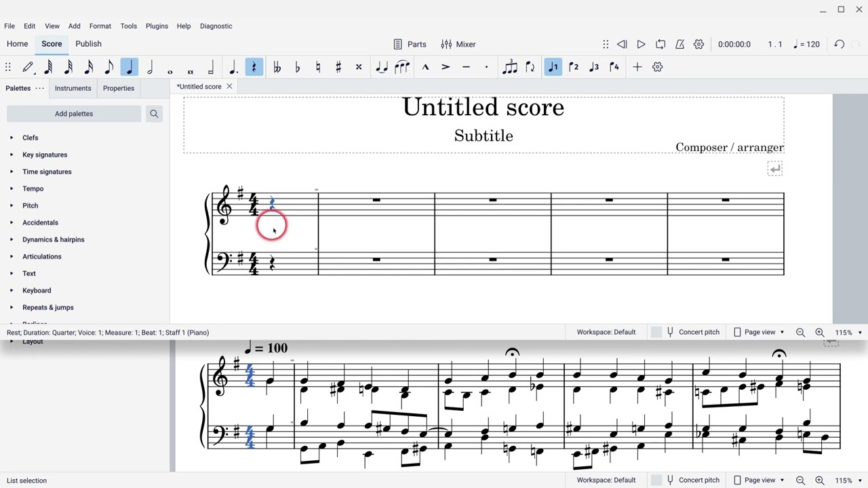Image resolution: width=868 pixels, height=488 pixels.
Task: Apply double sharp accidental
Action: 359,67
